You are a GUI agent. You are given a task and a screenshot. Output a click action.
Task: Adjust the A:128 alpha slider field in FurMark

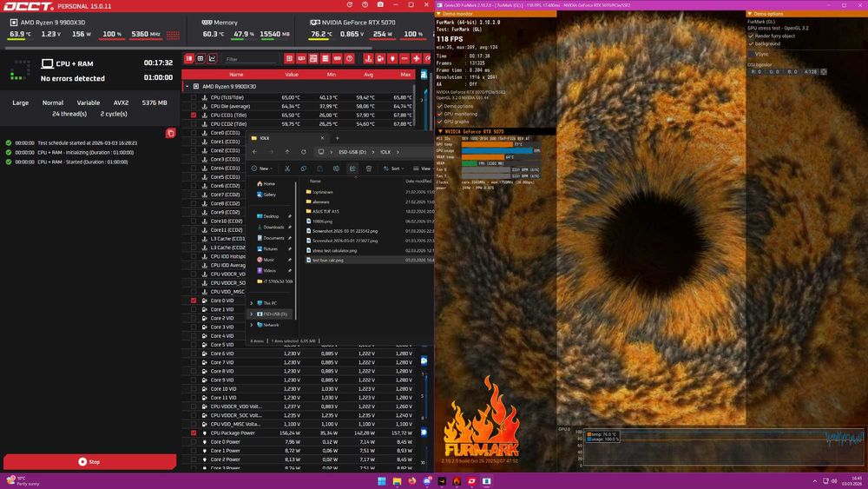(x=811, y=72)
